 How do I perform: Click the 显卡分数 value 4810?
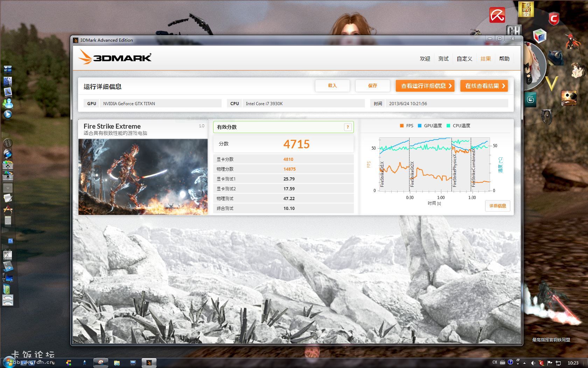(288, 159)
